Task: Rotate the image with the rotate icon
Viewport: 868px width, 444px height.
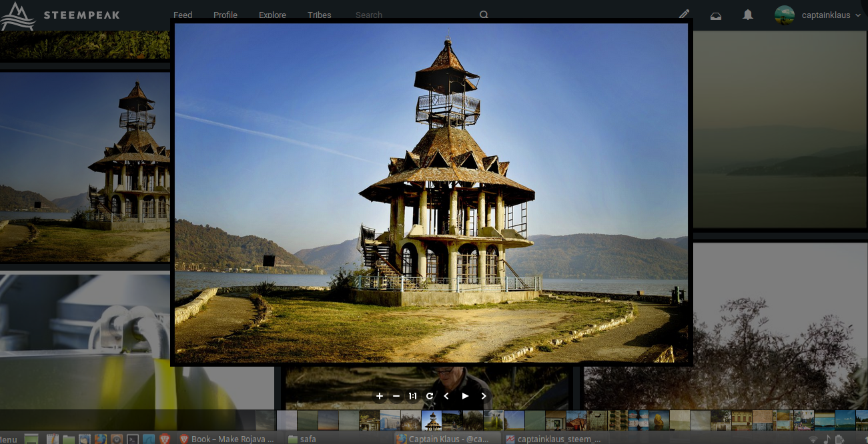Action: pos(430,396)
